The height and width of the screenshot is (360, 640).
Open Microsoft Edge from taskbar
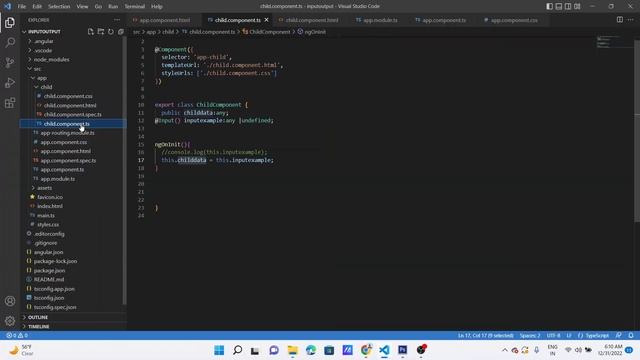(x=311, y=350)
